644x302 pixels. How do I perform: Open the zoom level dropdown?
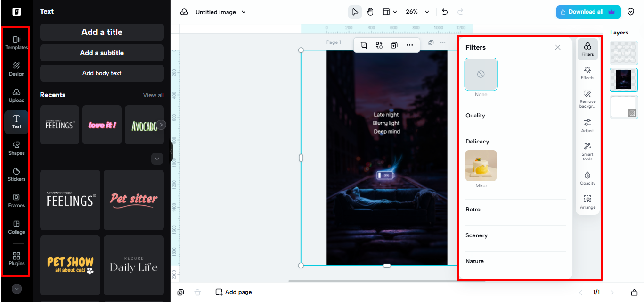[x=417, y=12]
